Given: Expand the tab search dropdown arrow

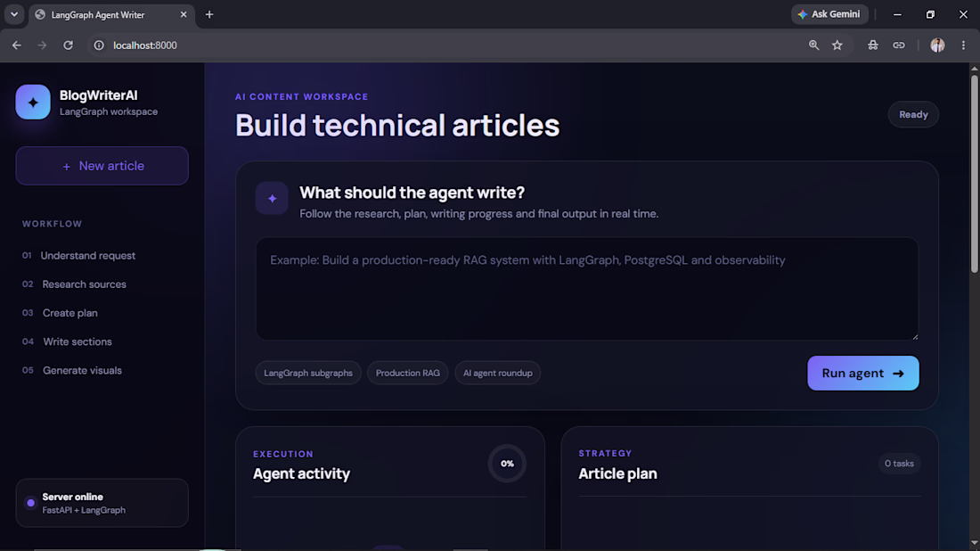Looking at the screenshot, I should [14, 14].
